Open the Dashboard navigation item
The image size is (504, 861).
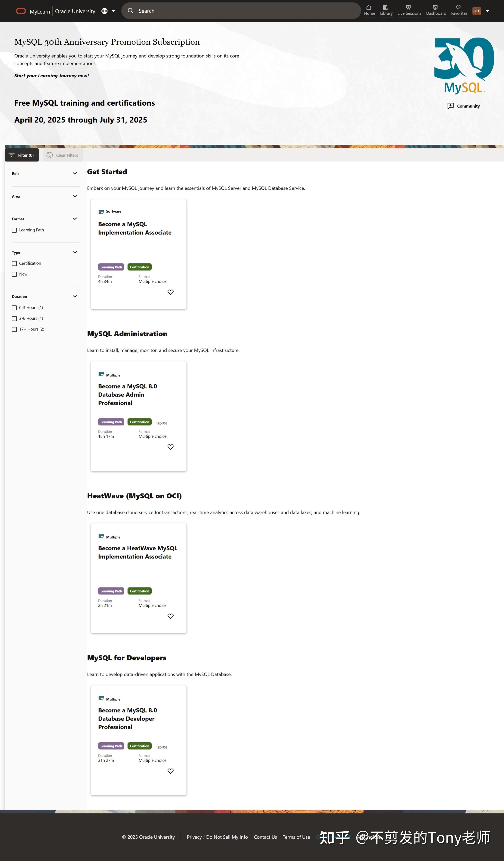point(436,10)
